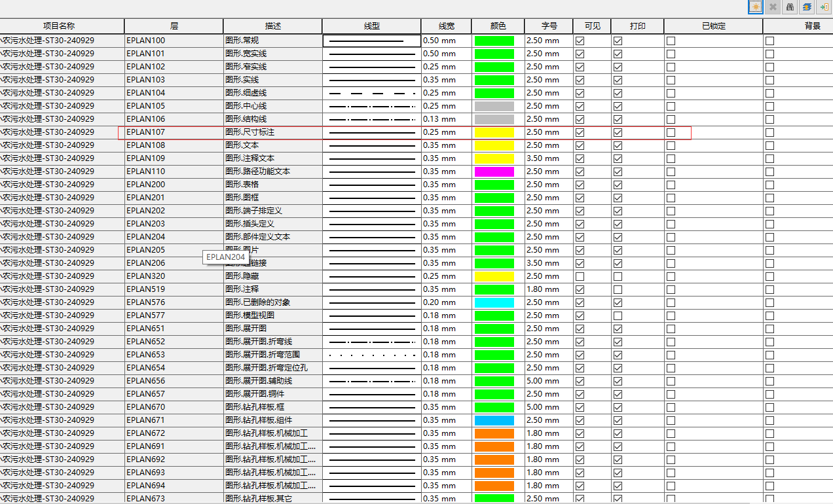
Task: Enable 可见 for layer EPLAN320
Action: tap(580, 276)
